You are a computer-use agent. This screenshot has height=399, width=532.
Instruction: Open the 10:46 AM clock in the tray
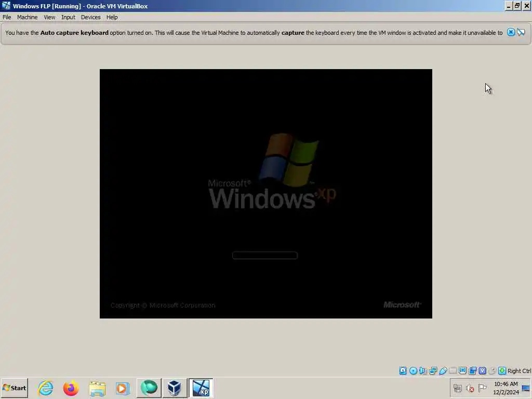pos(506,388)
